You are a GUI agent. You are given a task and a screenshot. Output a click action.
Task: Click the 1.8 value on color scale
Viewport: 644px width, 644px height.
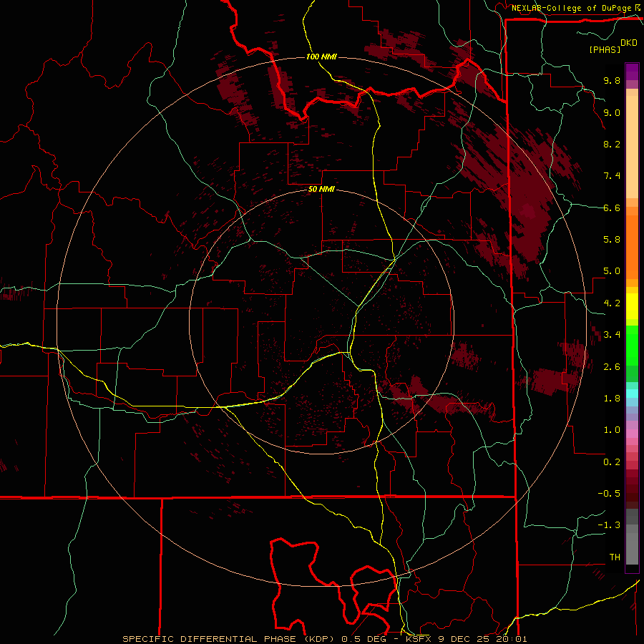(612, 399)
